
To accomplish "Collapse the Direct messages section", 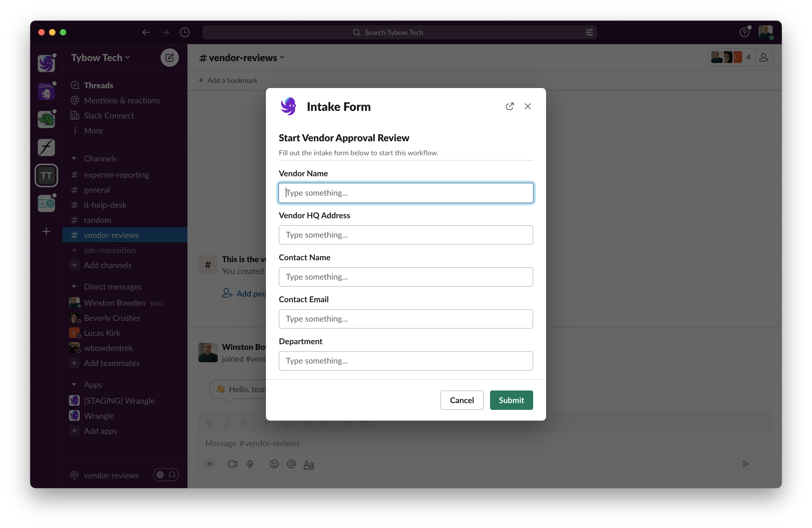I will pos(75,287).
